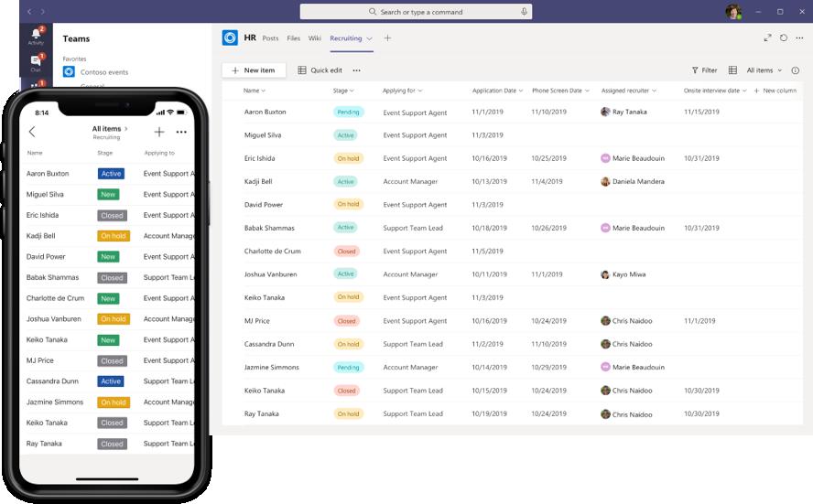This screenshot has height=504, width=813.
Task: Open the information pane icon
Action: (x=796, y=70)
